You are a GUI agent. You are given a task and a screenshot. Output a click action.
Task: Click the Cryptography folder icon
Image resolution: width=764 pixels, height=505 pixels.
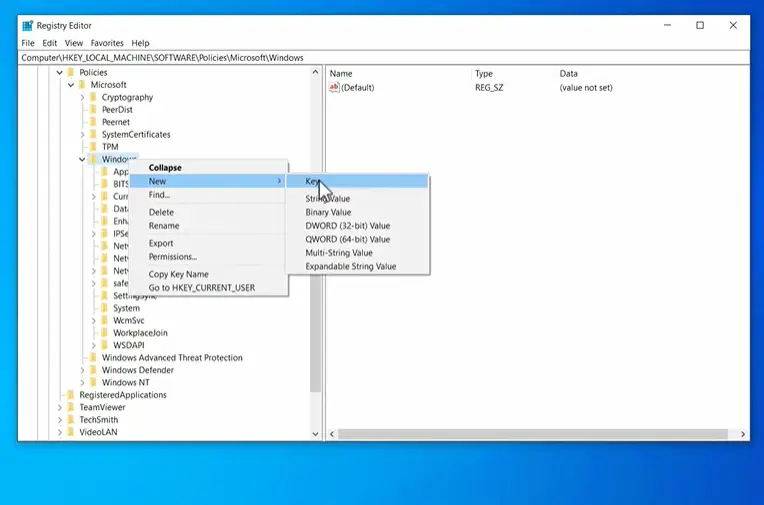93,97
